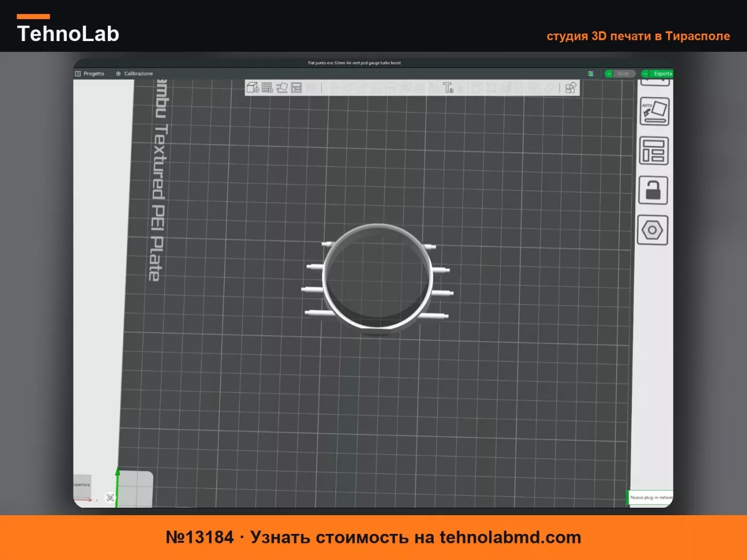
Task: Open the Assembly view puzzle icon
Action: tap(571, 87)
